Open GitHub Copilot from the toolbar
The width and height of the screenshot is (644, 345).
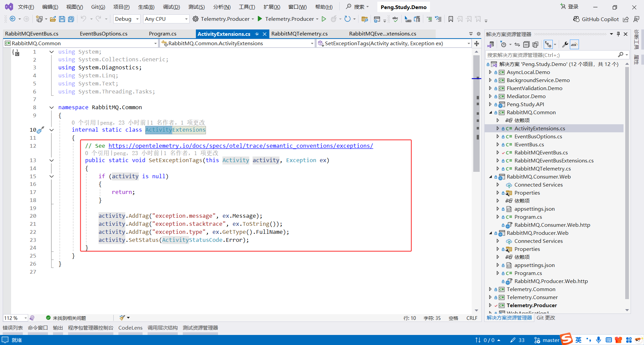click(596, 19)
